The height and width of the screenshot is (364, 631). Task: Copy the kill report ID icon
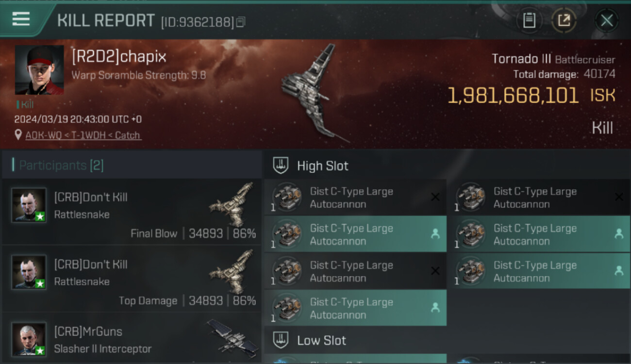click(x=241, y=22)
